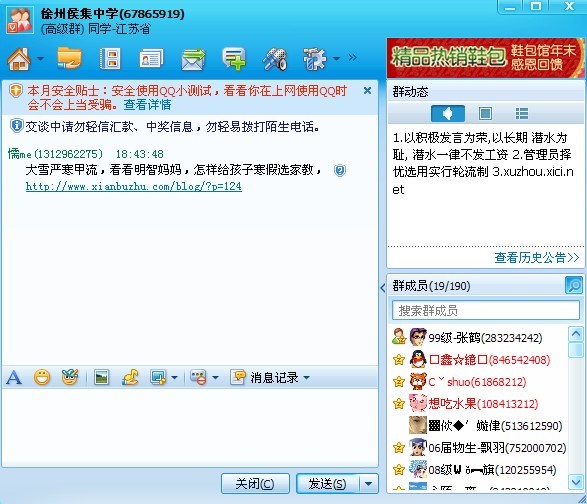This screenshot has width=587, height=504.
Task: Click the 搜索群成员 search field
Action: (486, 310)
